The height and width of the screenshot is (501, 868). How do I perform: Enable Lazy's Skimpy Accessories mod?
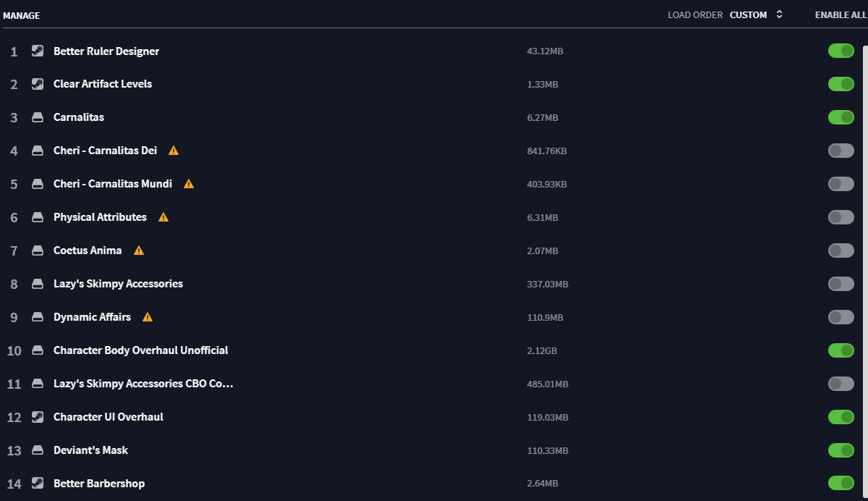pyautogui.click(x=841, y=284)
